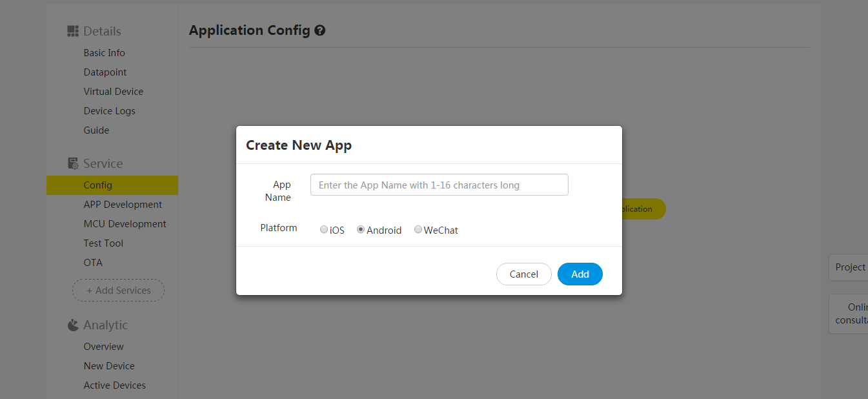Switch to the Datapoint section
868x399 pixels.
[105, 72]
